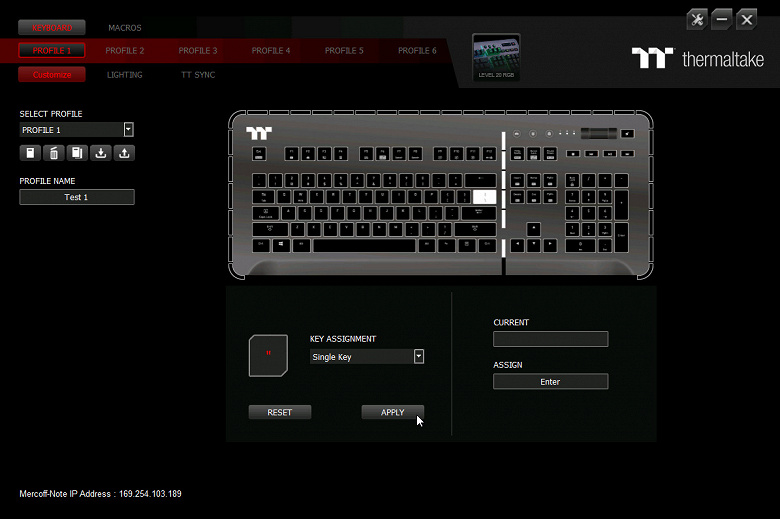Image resolution: width=780 pixels, height=519 pixels.
Task: Switch to the Macros tab
Action: tap(125, 28)
